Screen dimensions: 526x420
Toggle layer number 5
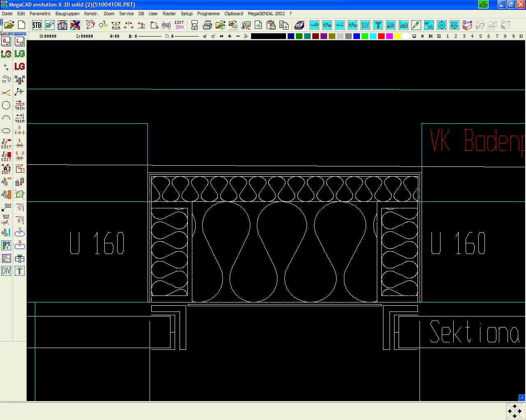pos(480,36)
